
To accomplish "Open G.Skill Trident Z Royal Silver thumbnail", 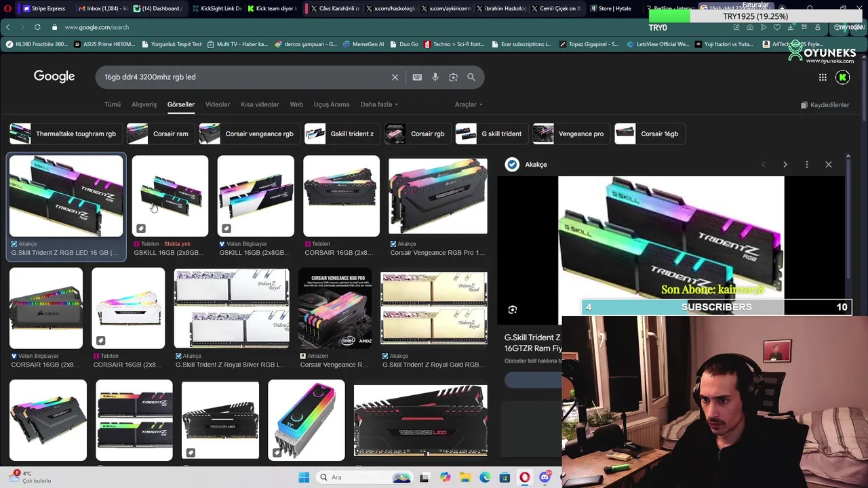I will [x=231, y=308].
